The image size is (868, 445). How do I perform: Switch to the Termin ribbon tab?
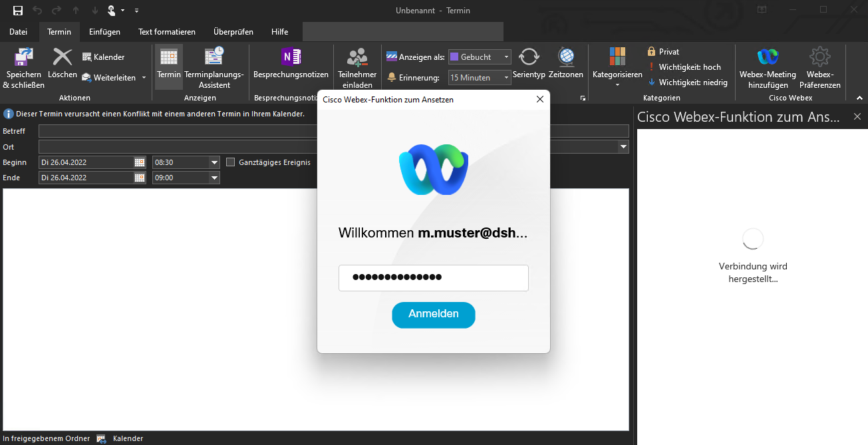tap(59, 32)
